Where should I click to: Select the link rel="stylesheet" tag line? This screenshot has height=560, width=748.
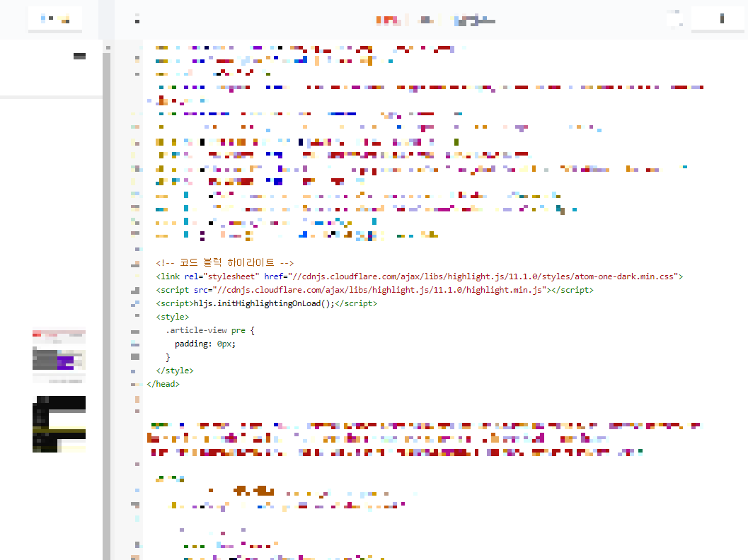tap(420, 276)
